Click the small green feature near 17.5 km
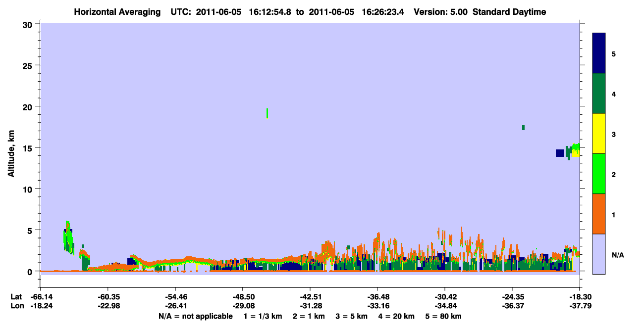 point(523,128)
